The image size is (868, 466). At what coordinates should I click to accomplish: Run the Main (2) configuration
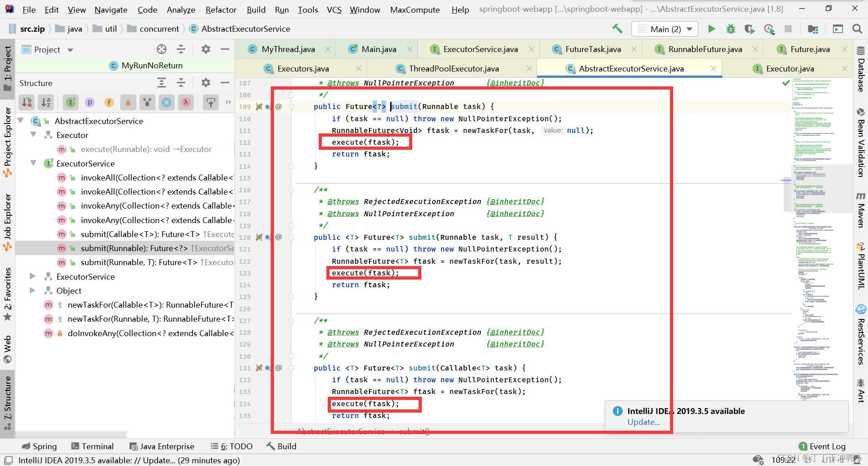(x=711, y=29)
